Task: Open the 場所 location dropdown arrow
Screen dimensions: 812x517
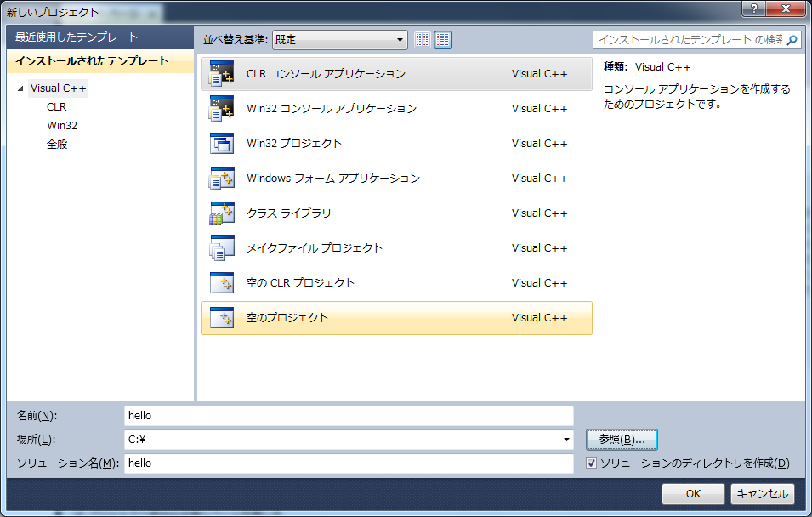Action: 566,440
